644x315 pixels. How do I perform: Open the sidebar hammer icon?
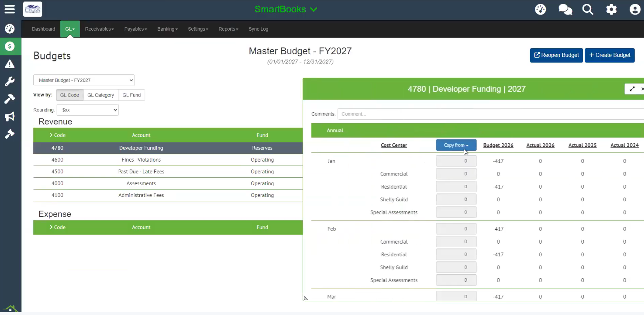(x=10, y=99)
